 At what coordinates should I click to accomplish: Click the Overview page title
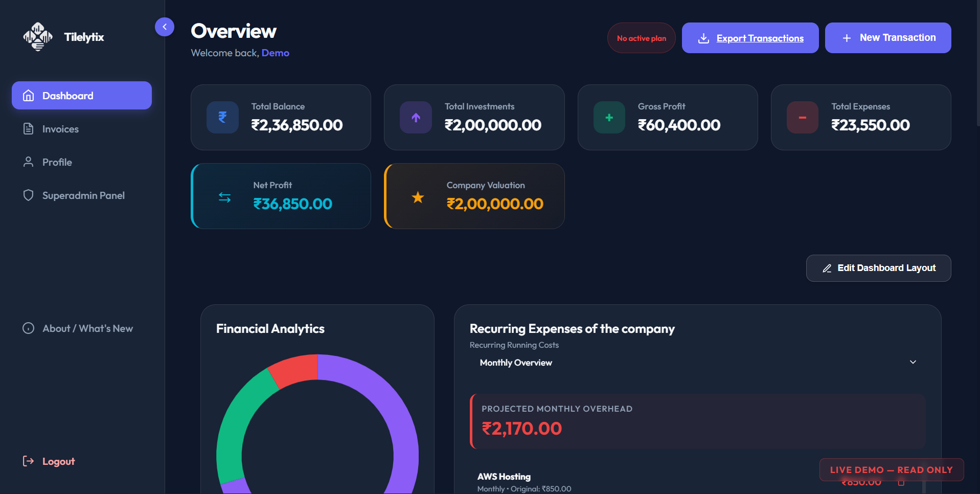[x=234, y=31]
